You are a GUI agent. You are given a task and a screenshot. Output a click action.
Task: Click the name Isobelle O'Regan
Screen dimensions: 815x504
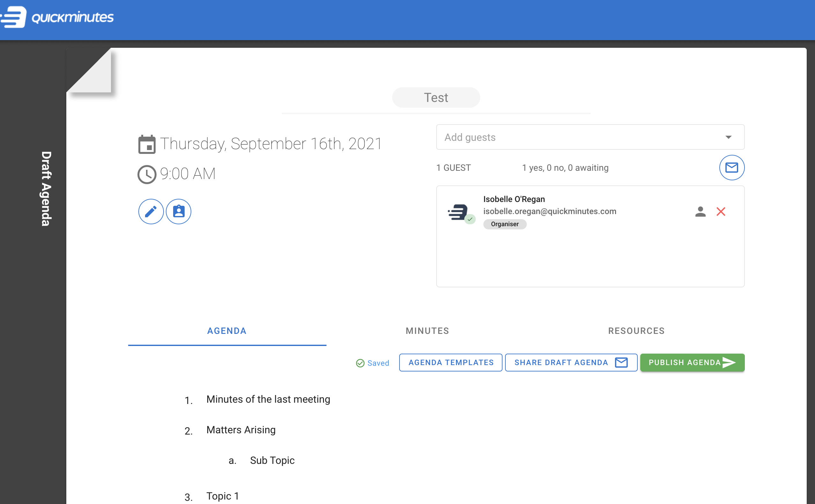tap(514, 199)
